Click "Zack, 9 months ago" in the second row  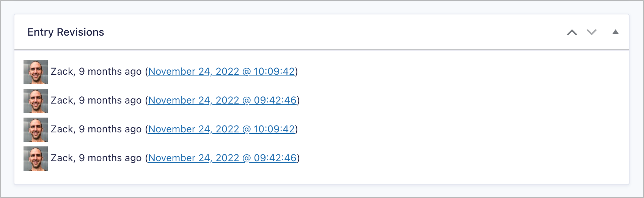96,101
